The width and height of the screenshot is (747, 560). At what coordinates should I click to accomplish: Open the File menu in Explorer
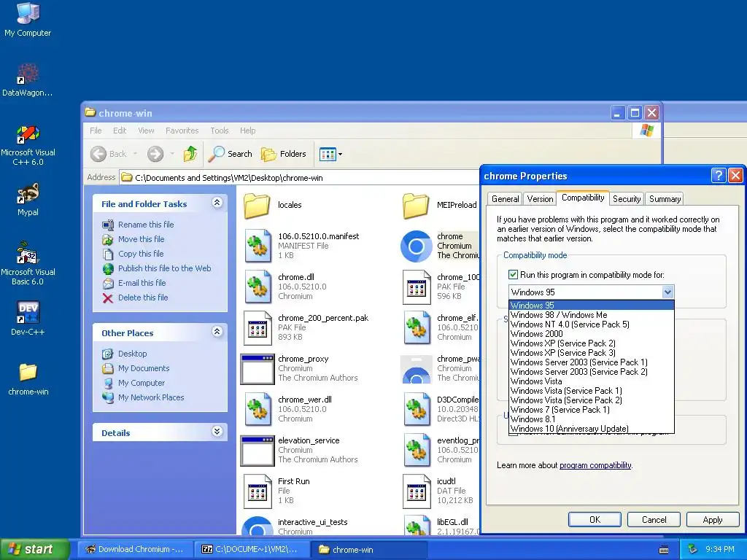(96, 131)
